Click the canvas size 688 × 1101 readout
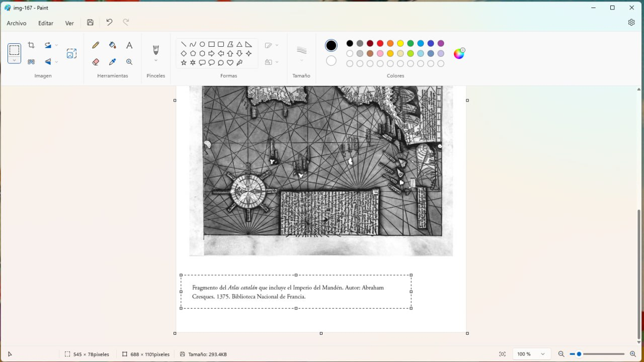Image resolution: width=644 pixels, height=362 pixels. tap(146, 354)
